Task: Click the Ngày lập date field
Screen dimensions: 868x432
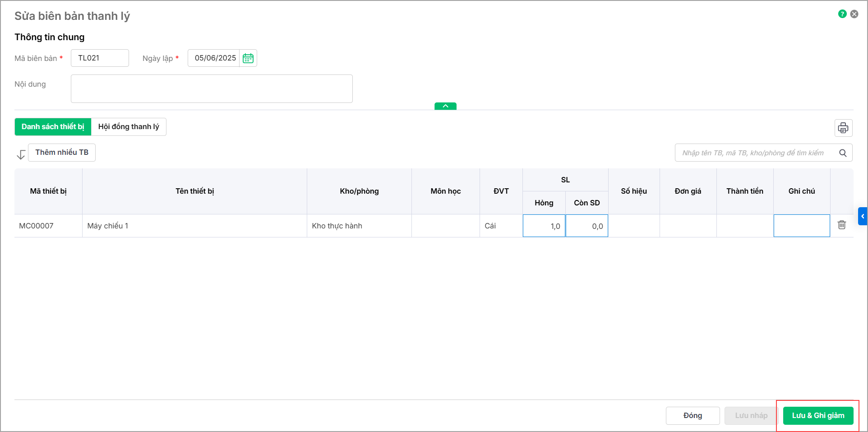Action: coord(214,58)
